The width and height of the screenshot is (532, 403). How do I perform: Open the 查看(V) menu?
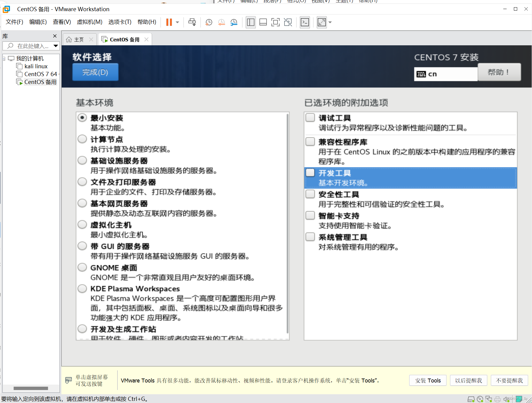[62, 22]
